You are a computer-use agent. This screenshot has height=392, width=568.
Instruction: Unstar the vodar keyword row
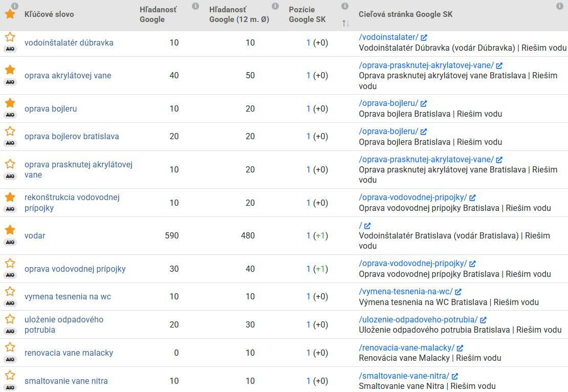[x=10, y=230]
